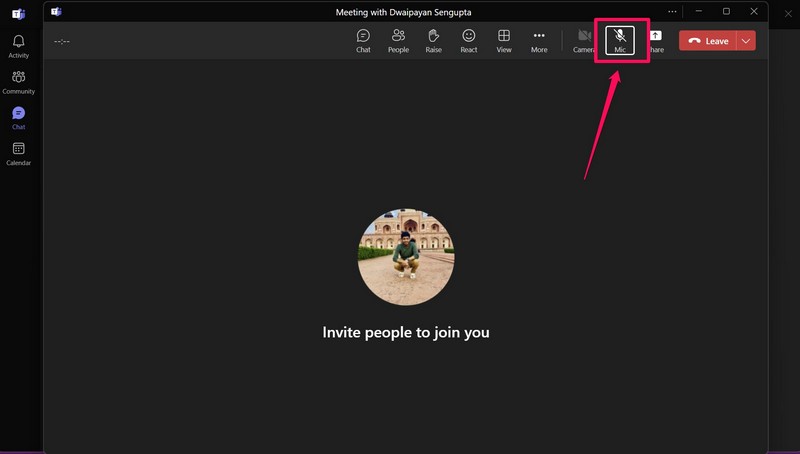Show the People participants list
800x454 pixels.
(x=398, y=41)
